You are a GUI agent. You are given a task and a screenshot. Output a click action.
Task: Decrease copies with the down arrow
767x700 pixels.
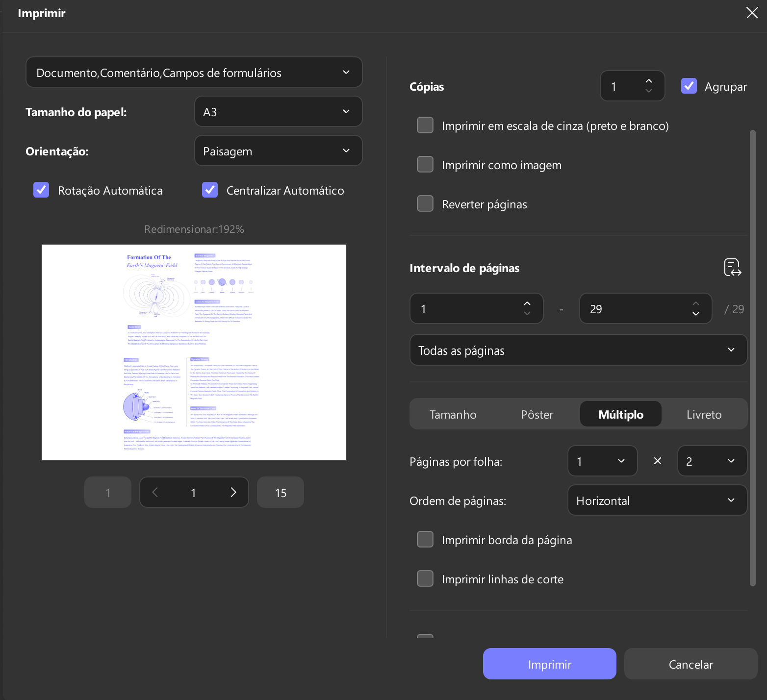click(649, 91)
